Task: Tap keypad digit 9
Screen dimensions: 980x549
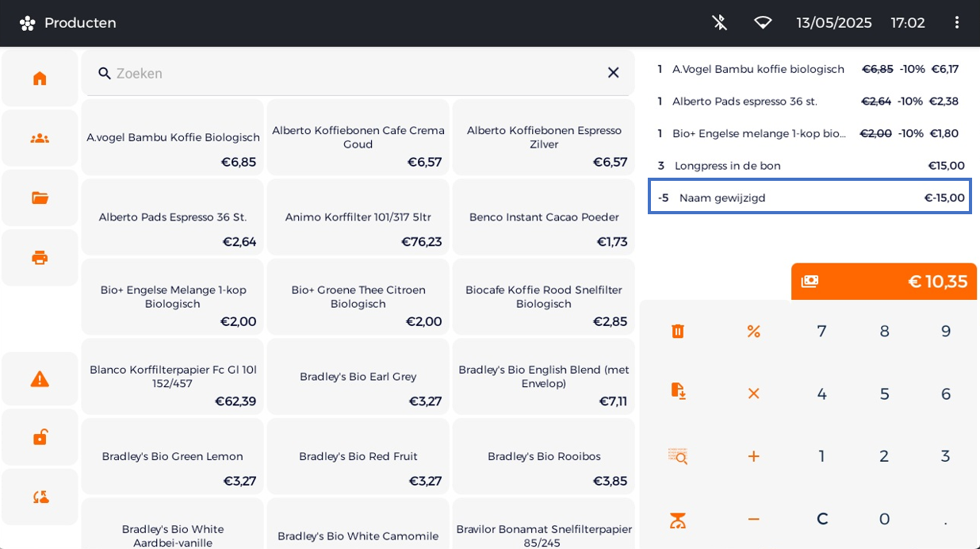Action: pos(946,331)
